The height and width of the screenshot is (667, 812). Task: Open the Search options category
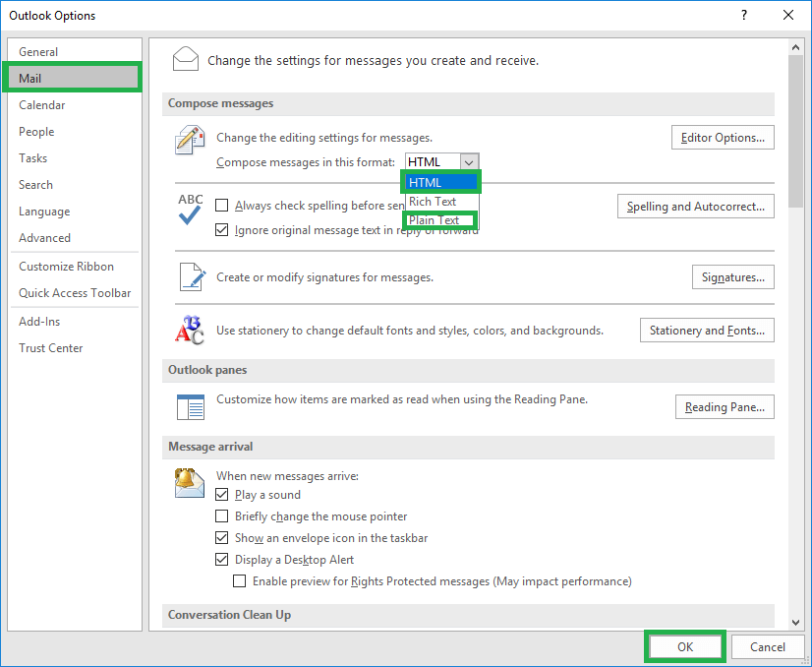click(x=75, y=185)
